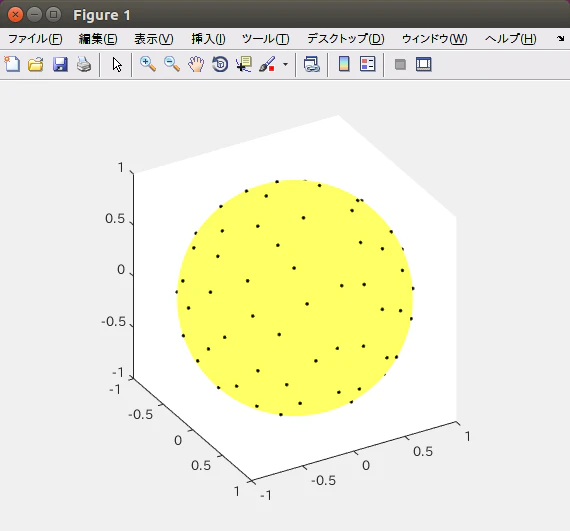Click the yellow sphere surface
The image size is (570, 531).
pos(295,298)
